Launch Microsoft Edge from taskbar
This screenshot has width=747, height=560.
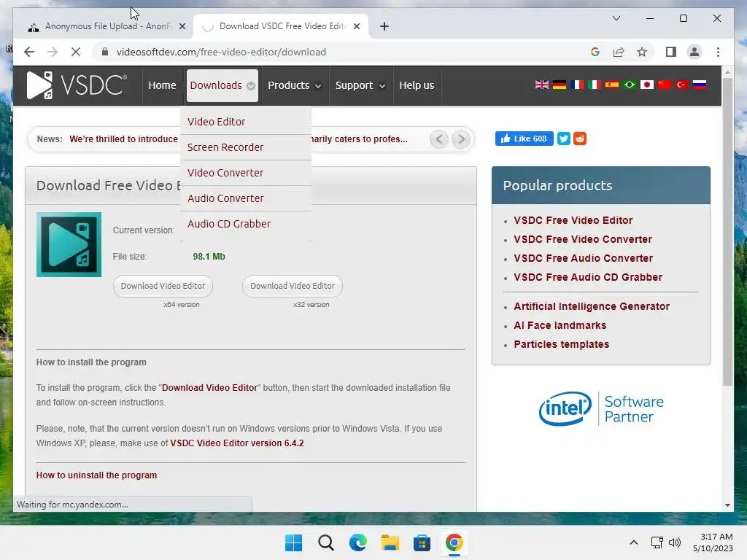coord(357,542)
